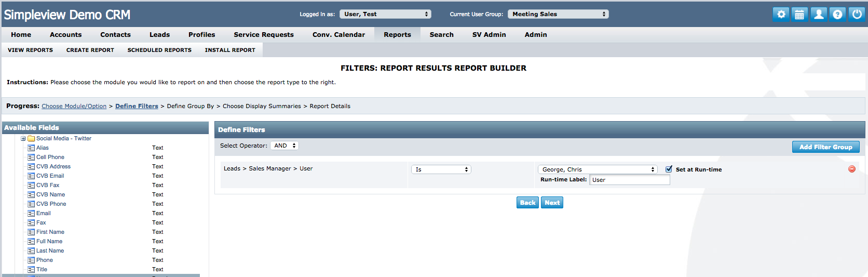This screenshot has height=277, width=868.
Task: Click the power logout icon
Action: coord(857,14)
